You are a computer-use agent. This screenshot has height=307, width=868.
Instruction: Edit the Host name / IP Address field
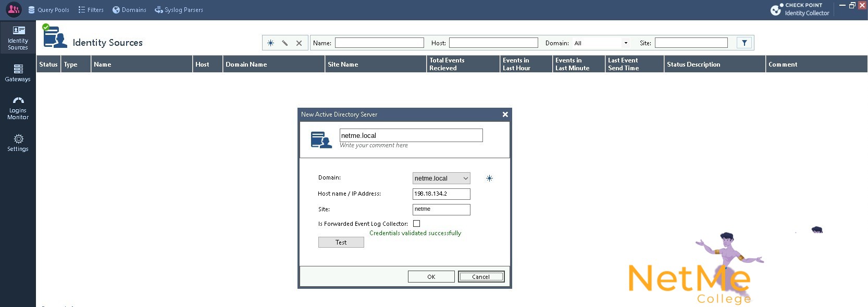441,194
